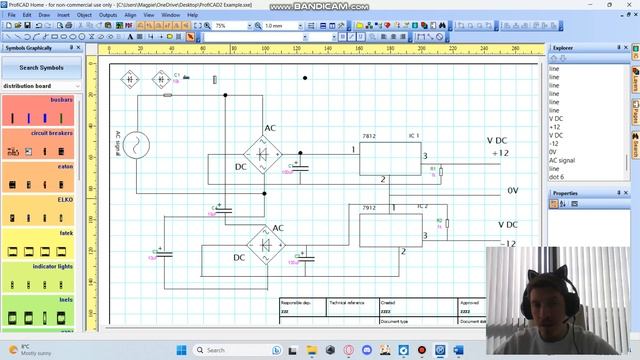The width and height of the screenshot is (640, 360).
Task: Export drawing to PDF icon
Action: tap(129, 25)
